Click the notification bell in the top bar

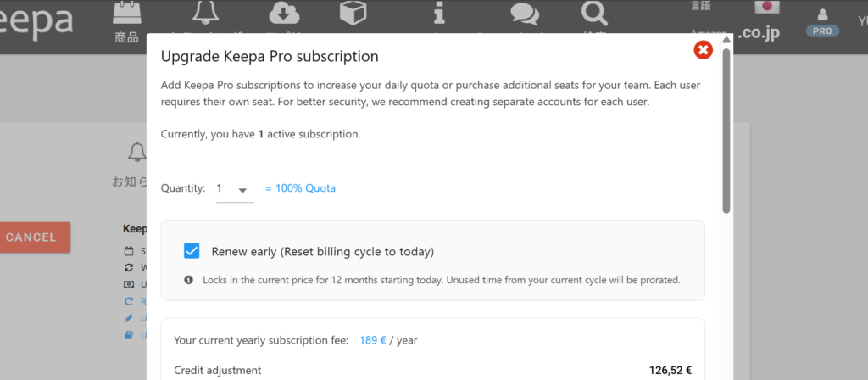(x=205, y=13)
